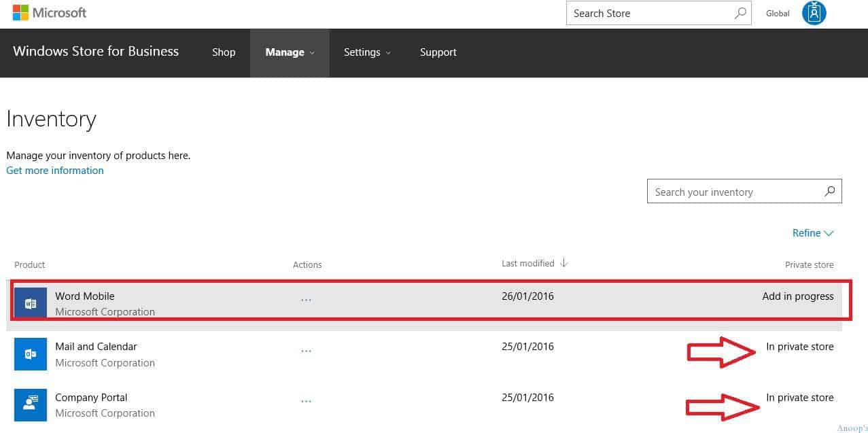Click the Product column header

coord(30,264)
